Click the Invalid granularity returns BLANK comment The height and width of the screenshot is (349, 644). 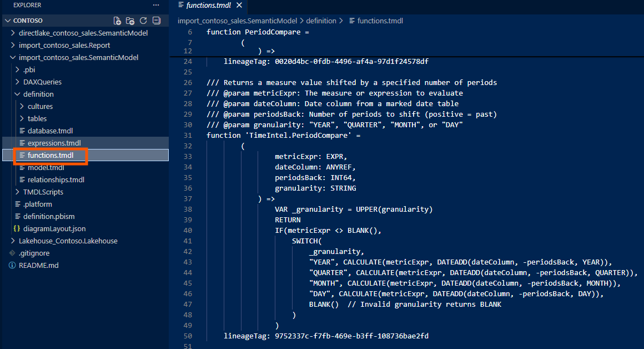tap(425, 305)
